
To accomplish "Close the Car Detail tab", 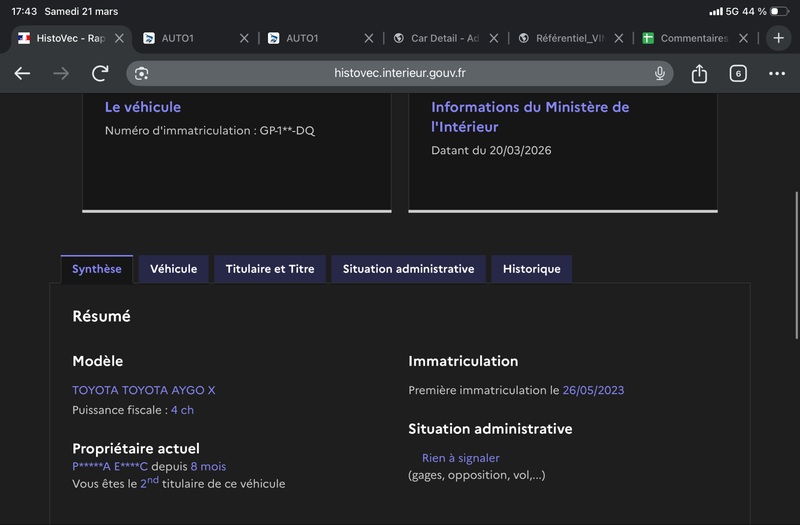I will 494,38.
